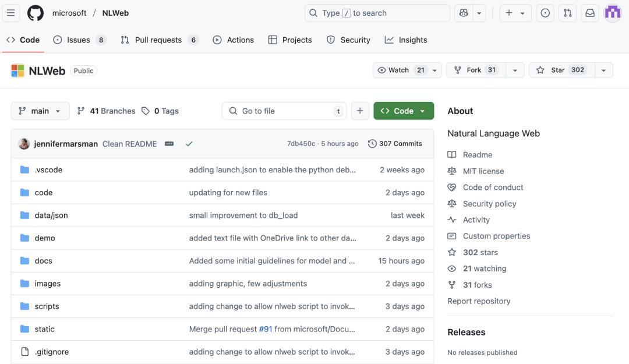Open the user profile avatar menu
Image resolution: width=629 pixels, height=364 pixels.
tap(613, 13)
